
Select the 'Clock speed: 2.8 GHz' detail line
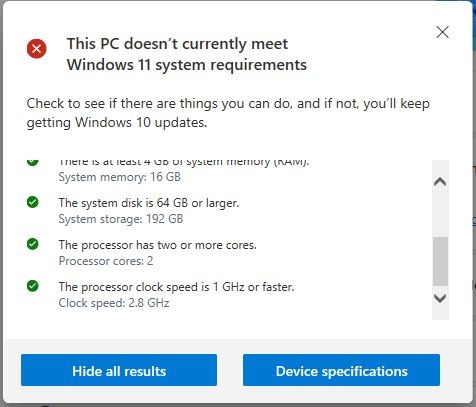(x=114, y=303)
